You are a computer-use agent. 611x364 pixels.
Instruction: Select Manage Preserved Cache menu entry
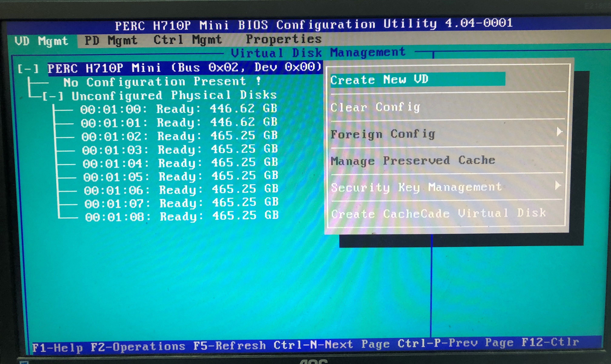(x=413, y=161)
